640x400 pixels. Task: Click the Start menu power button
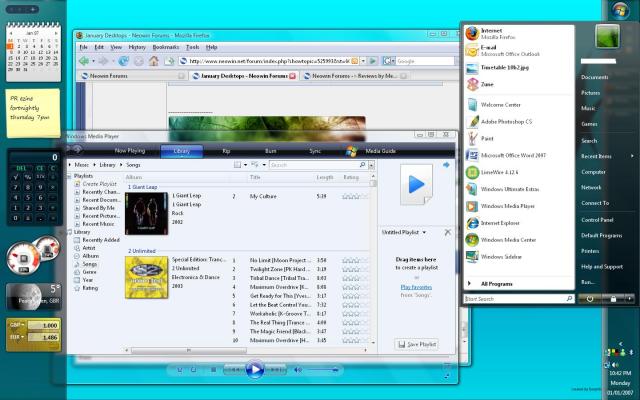click(x=589, y=299)
